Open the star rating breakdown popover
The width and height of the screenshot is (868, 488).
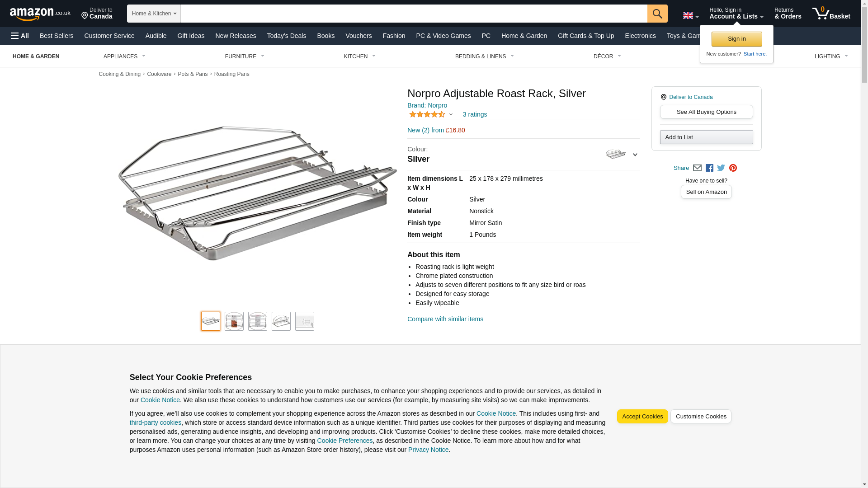point(431,115)
